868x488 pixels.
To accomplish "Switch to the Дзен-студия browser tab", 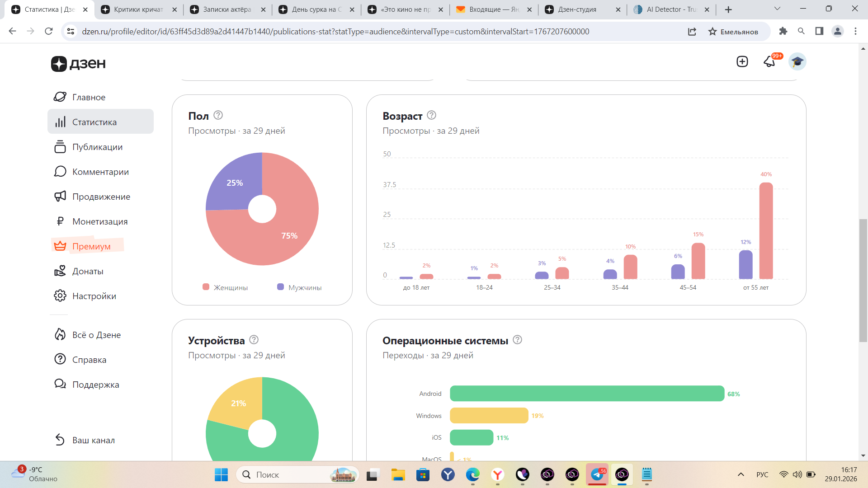I will [x=577, y=9].
